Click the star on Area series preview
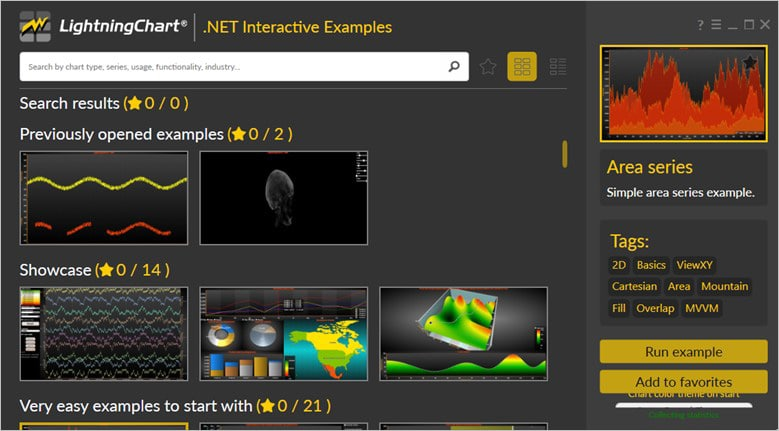This screenshot has width=779, height=431. click(x=750, y=63)
